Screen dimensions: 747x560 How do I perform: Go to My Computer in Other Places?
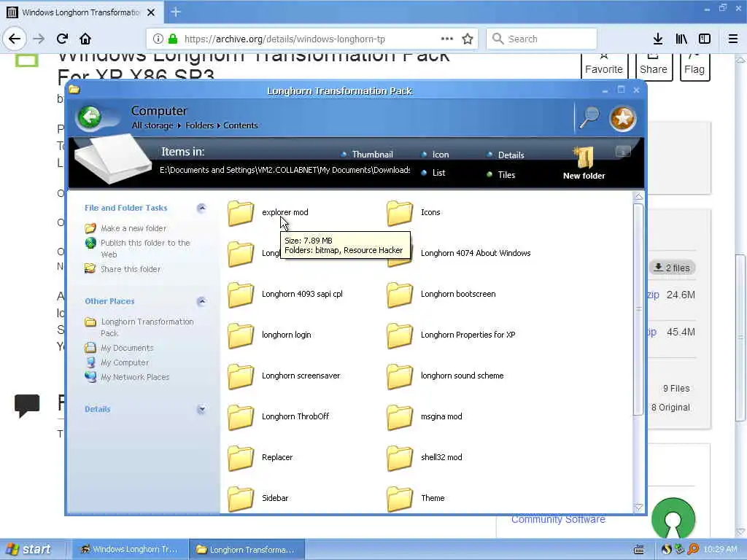pos(117,362)
